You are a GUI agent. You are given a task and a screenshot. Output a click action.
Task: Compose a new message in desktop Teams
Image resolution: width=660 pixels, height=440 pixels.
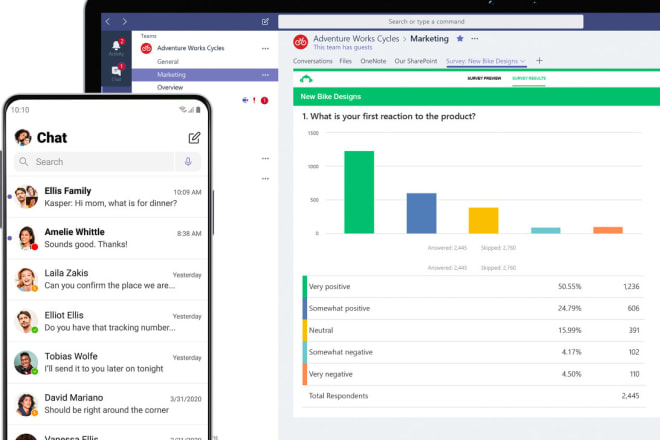pos(265,21)
